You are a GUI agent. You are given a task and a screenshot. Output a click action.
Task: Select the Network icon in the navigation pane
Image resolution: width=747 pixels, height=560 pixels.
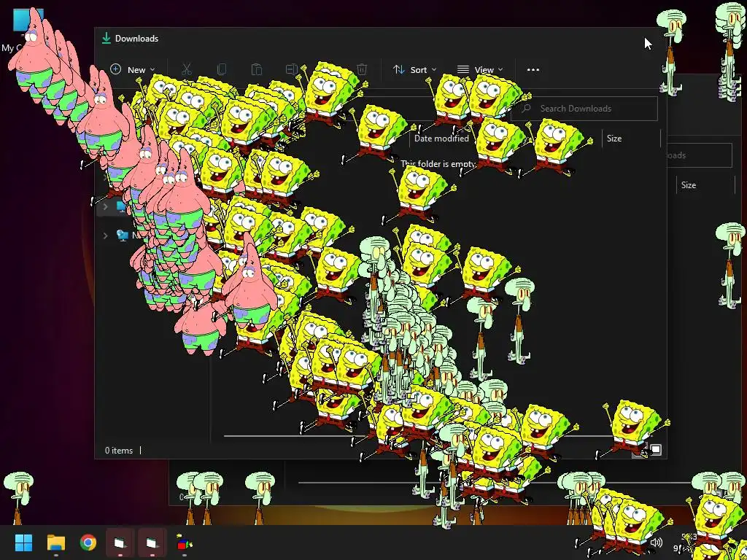click(x=123, y=236)
